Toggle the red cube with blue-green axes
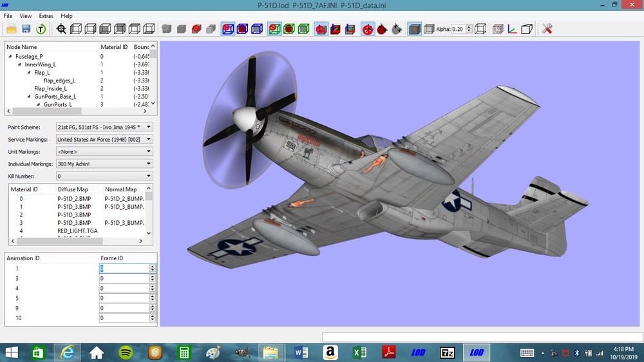This screenshot has width=644, height=362. point(336,29)
